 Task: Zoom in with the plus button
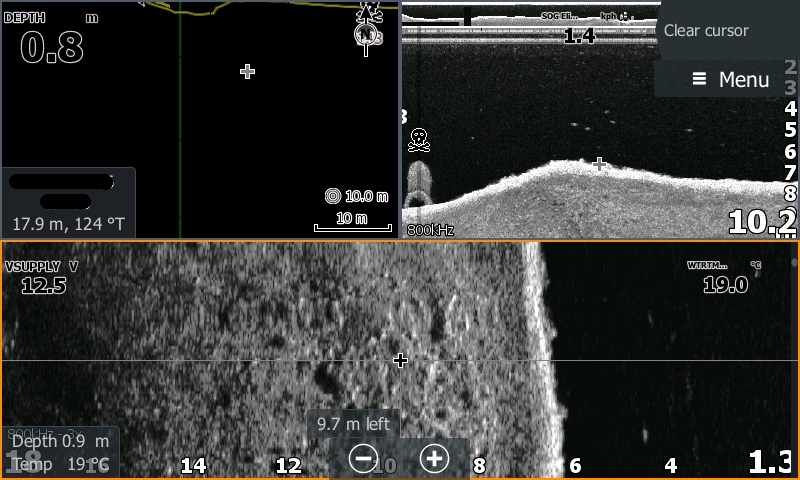[x=433, y=458]
